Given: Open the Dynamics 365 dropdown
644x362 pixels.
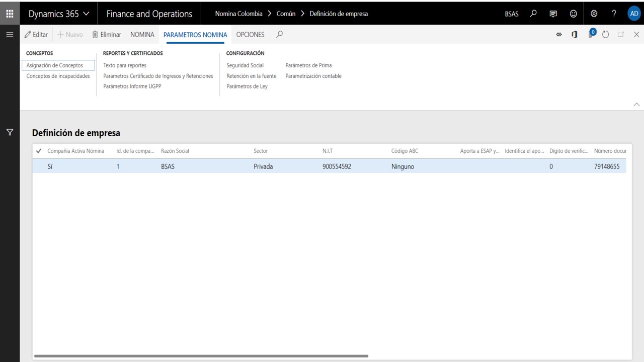Looking at the screenshot, I should tap(59, 14).
